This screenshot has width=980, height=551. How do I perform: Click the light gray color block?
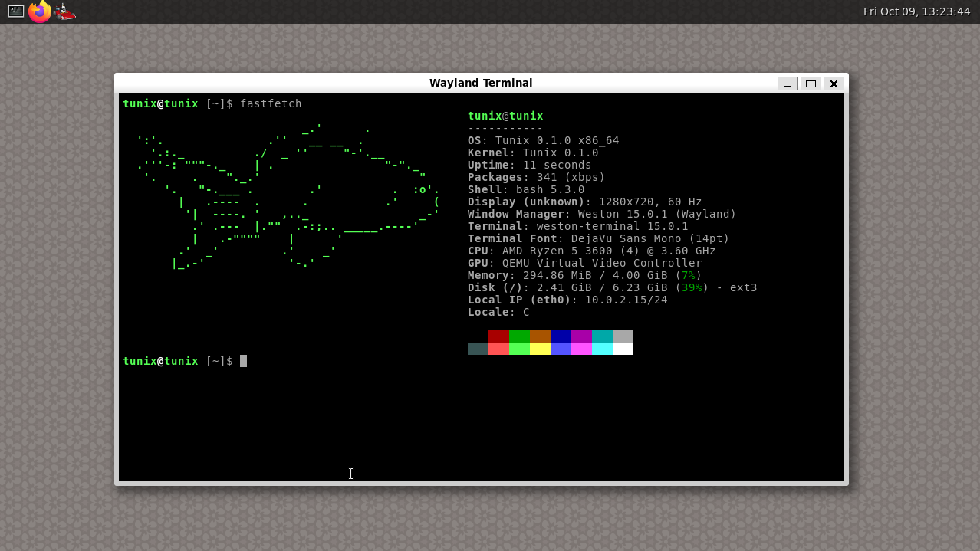coord(623,336)
